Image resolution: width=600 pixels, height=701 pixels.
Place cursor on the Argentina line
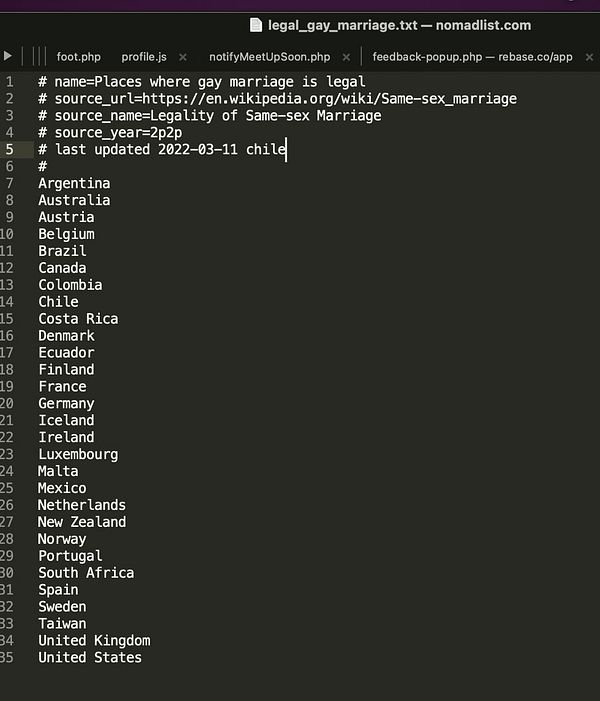point(74,183)
